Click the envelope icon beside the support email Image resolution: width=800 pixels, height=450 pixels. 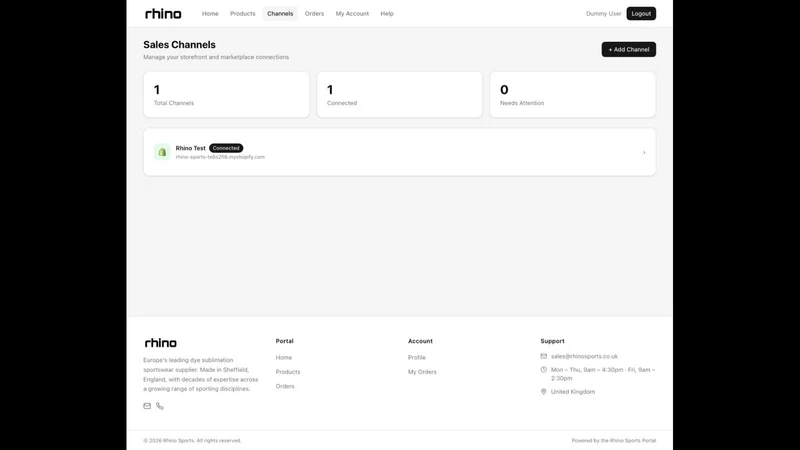[543, 356]
